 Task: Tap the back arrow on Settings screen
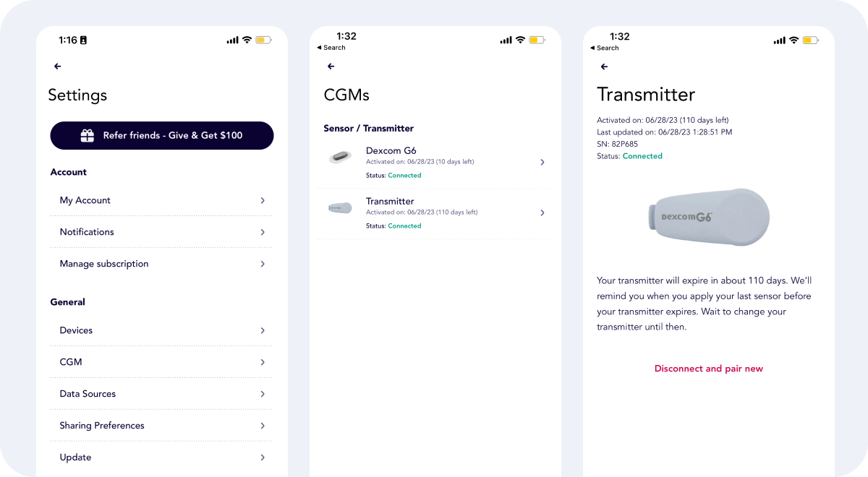pyautogui.click(x=58, y=66)
